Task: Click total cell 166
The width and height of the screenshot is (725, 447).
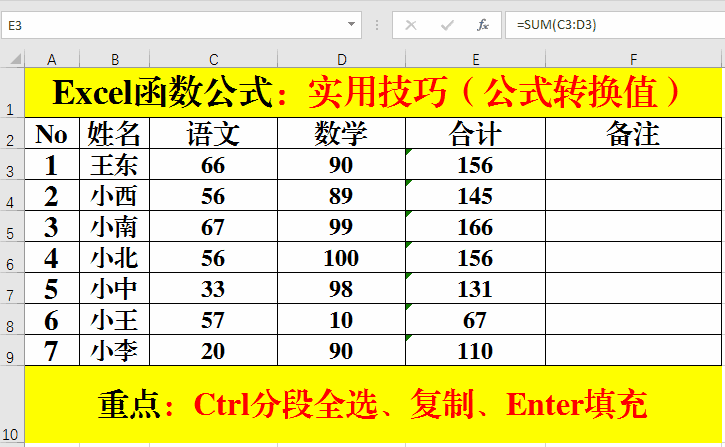Action: pos(475,226)
